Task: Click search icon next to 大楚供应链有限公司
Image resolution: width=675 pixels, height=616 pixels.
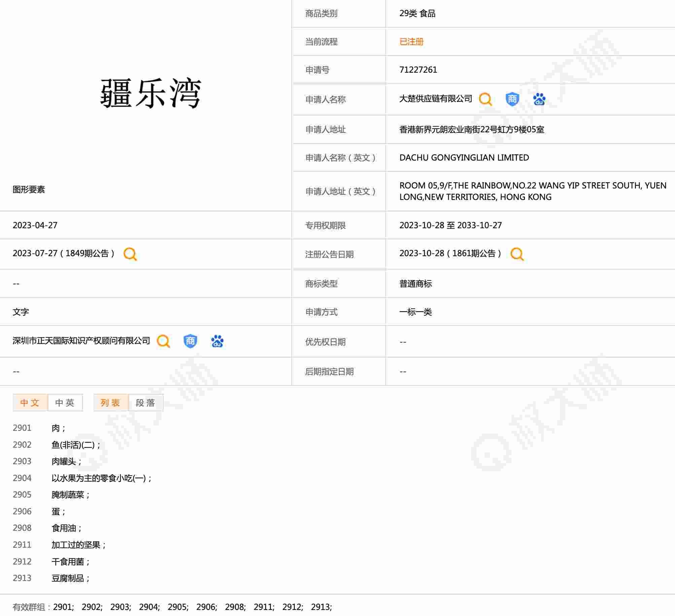Action: [485, 99]
